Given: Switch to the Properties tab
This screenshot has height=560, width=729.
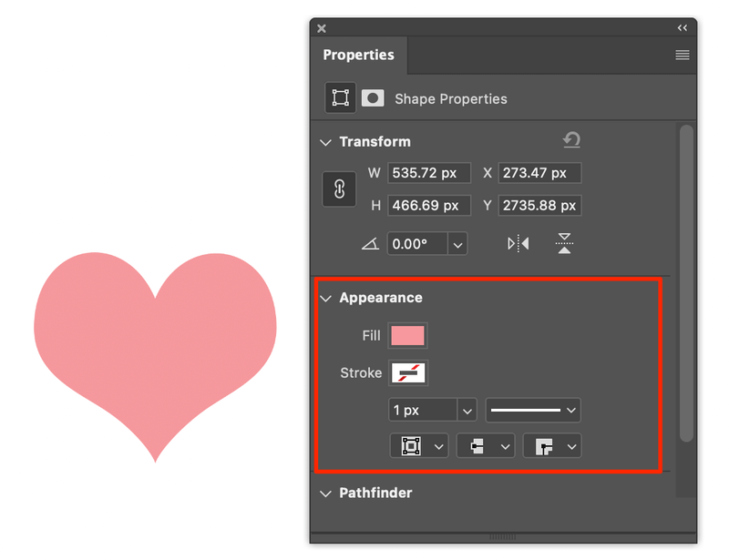Looking at the screenshot, I should coord(359,55).
